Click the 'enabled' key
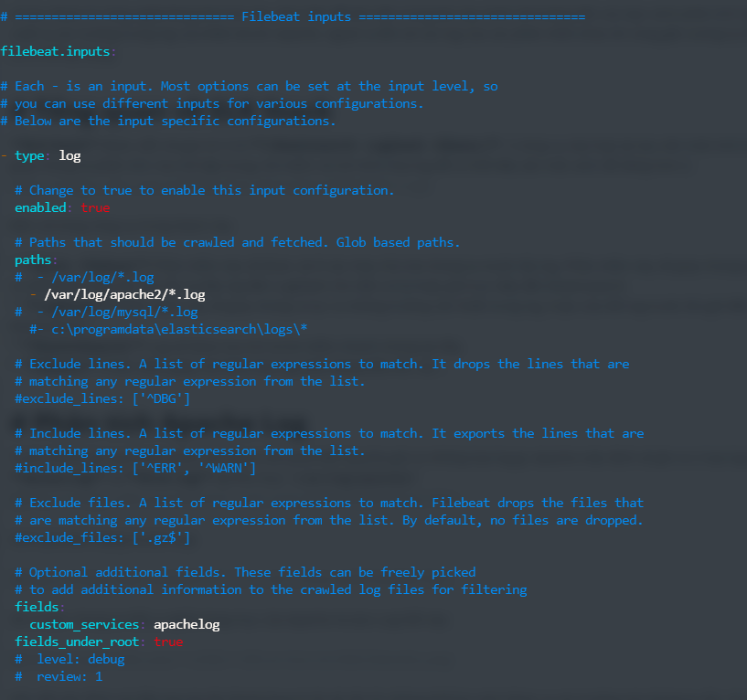 (x=40, y=207)
